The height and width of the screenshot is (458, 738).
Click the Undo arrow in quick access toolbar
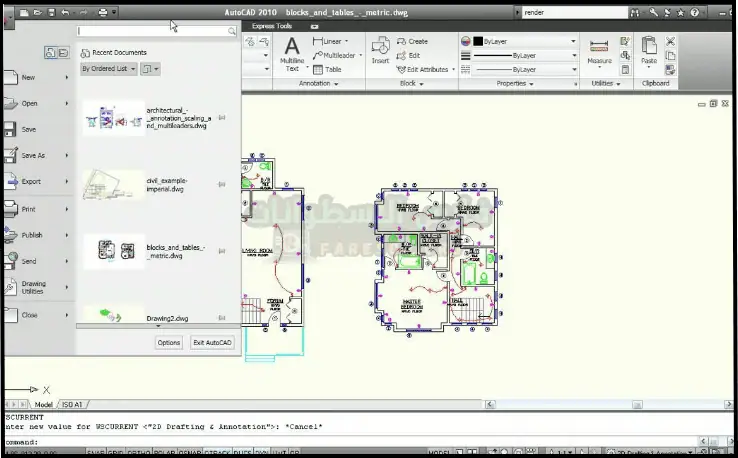pos(65,12)
